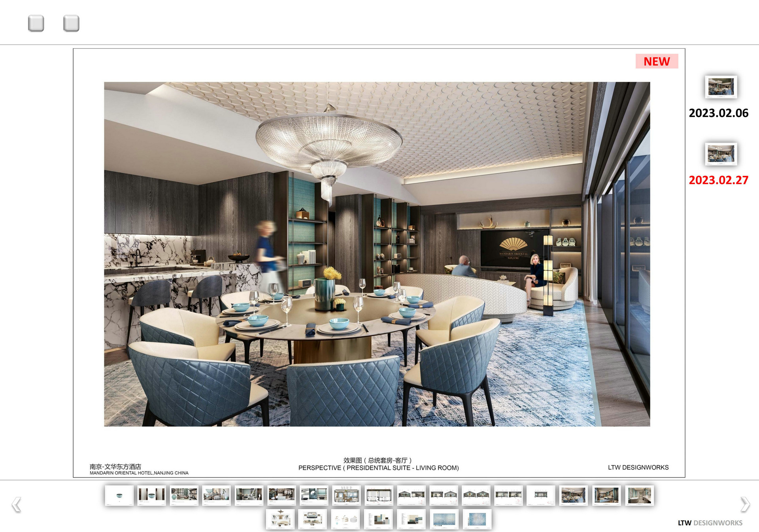Open the bedroom perspective thumbnail in strip
The height and width of the screenshot is (532, 759).
[x=606, y=496]
